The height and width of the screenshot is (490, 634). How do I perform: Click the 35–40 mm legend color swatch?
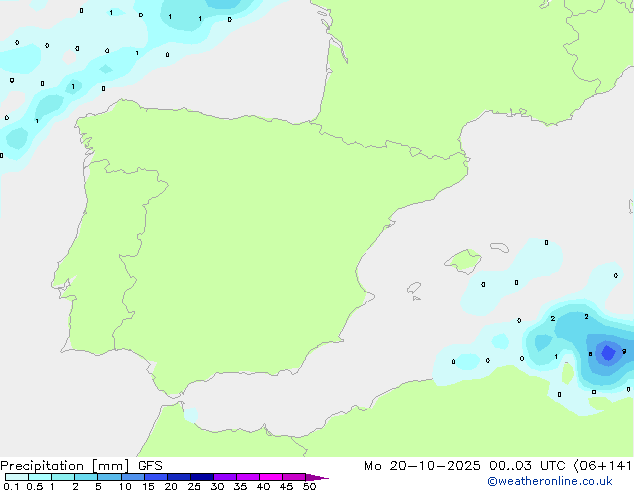coord(248,477)
